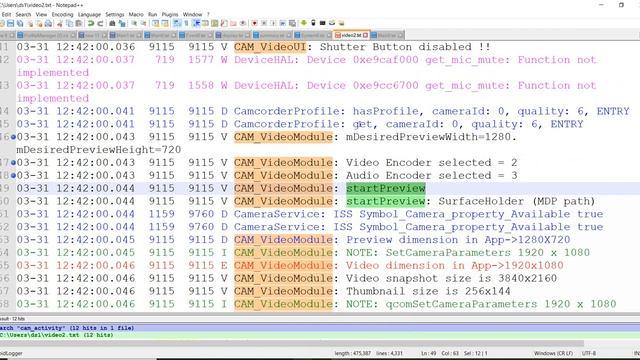The image size is (640, 360).
Task: Click 'Preview dimension in App->1280X720' text
Action: tap(458, 240)
